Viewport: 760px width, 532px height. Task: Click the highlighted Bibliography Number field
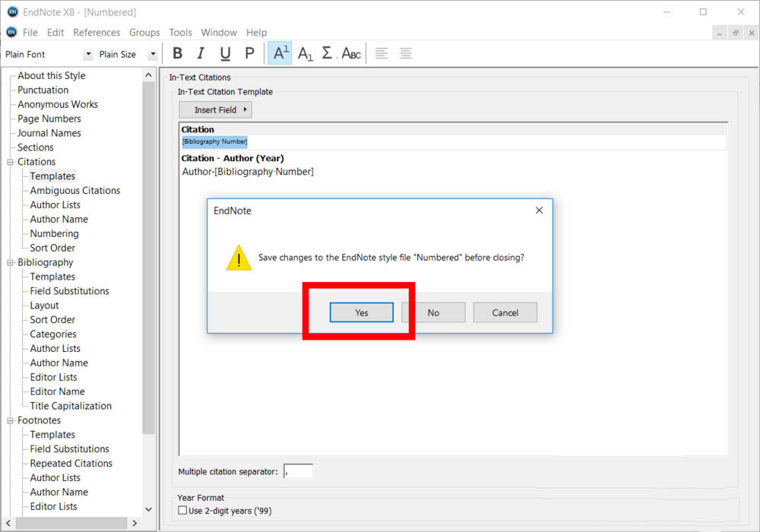coord(215,141)
